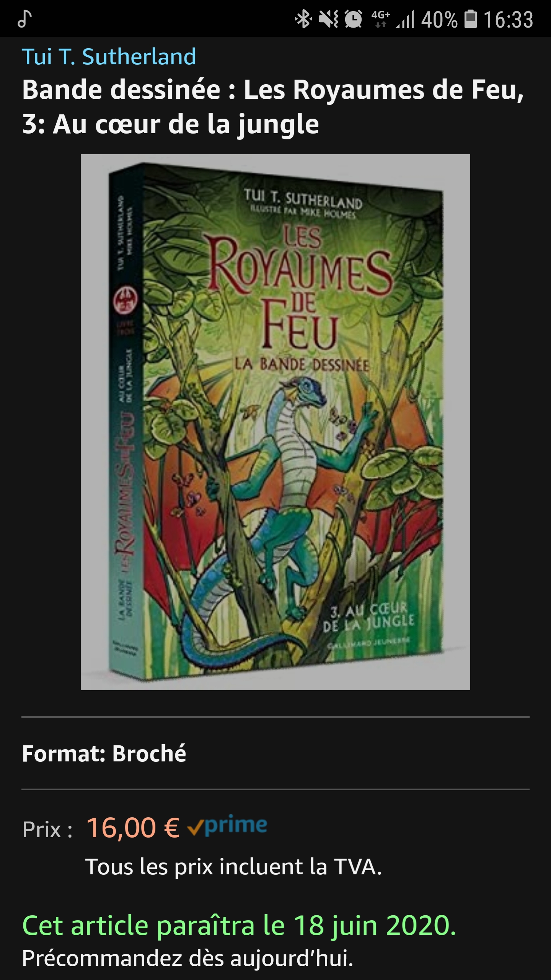The height and width of the screenshot is (980, 551).
Task: Tap the battery status icon
Action: pyautogui.click(x=471, y=19)
